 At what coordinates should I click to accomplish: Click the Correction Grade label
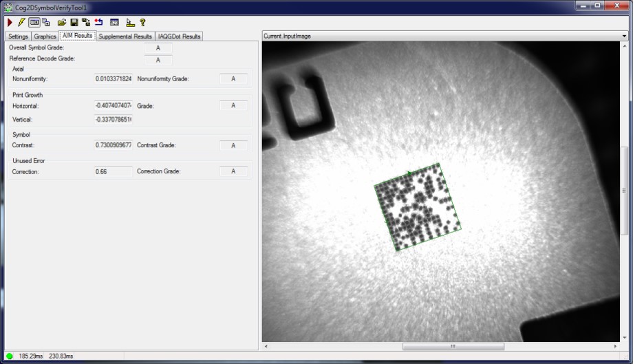tap(159, 171)
